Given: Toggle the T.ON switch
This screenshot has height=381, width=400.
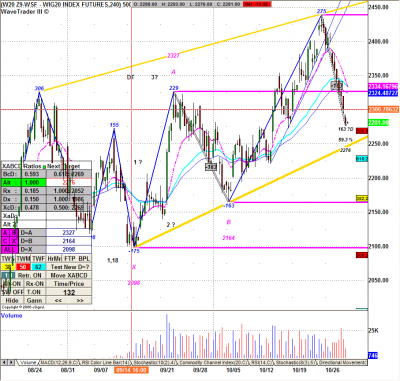Looking at the screenshot, I should [34, 292].
